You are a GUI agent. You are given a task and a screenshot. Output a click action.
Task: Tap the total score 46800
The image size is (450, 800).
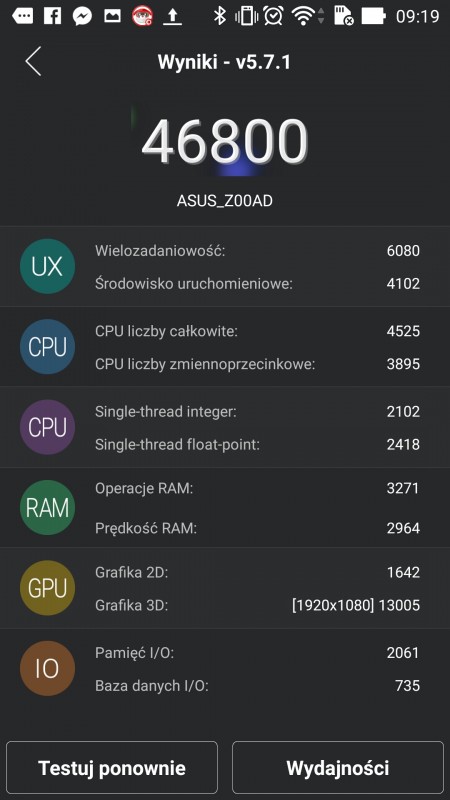[225, 141]
